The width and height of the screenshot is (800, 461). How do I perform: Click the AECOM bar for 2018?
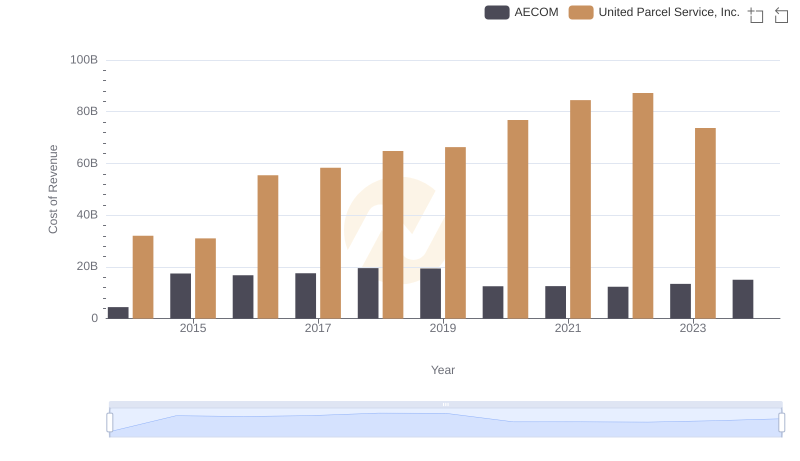pyautogui.click(x=368, y=293)
